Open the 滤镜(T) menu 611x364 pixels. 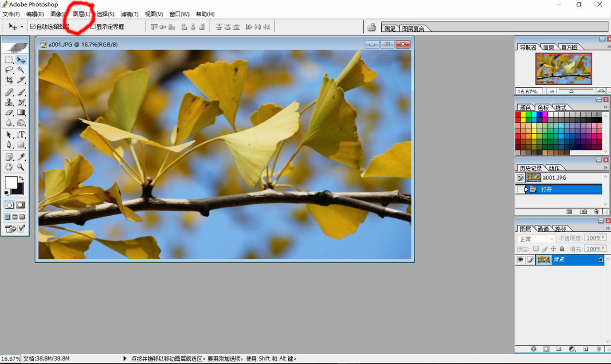point(129,14)
